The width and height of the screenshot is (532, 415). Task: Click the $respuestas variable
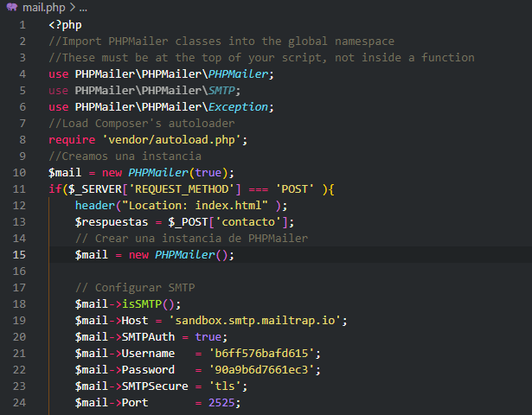pos(112,222)
